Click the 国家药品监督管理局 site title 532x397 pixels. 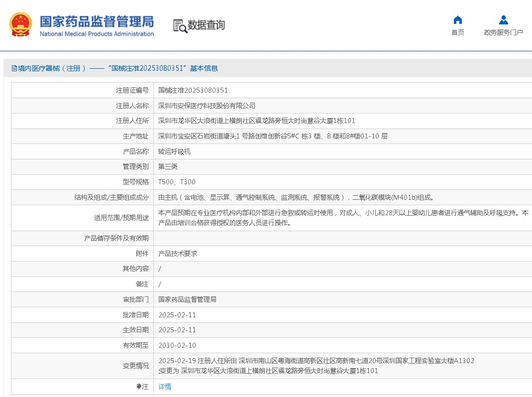point(97,21)
